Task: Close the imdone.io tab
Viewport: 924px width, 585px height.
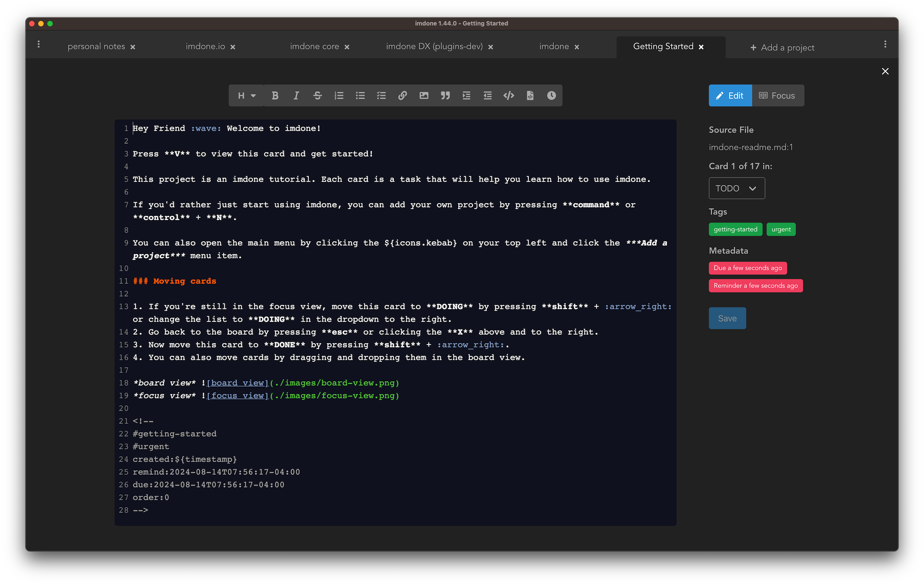Action: (233, 47)
